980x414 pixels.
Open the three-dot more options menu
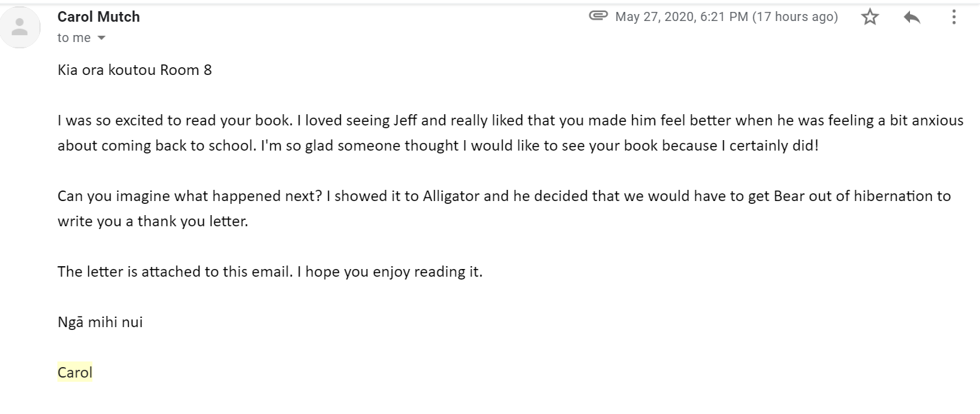[953, 17]
